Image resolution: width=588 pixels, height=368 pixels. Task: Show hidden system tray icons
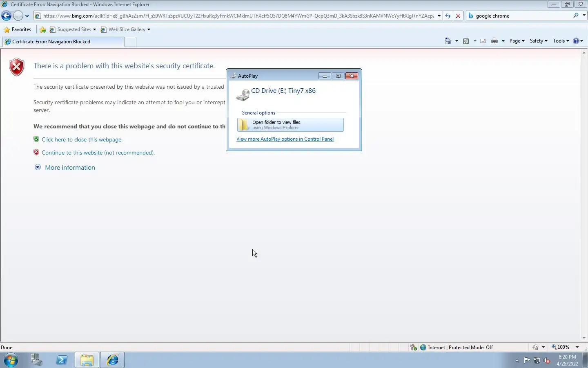(x=517, y=360)
